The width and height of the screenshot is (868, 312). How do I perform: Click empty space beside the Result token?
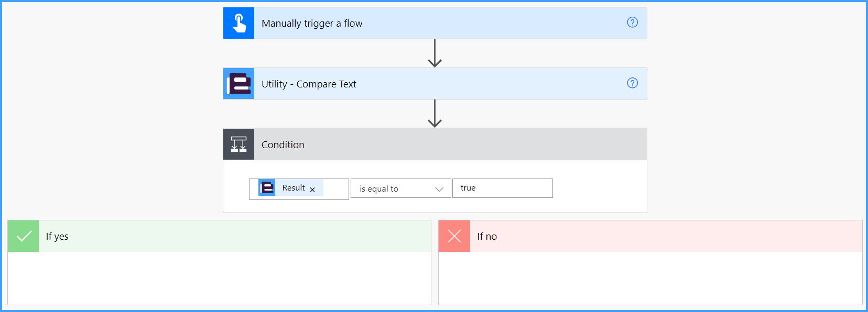point(335,188)
